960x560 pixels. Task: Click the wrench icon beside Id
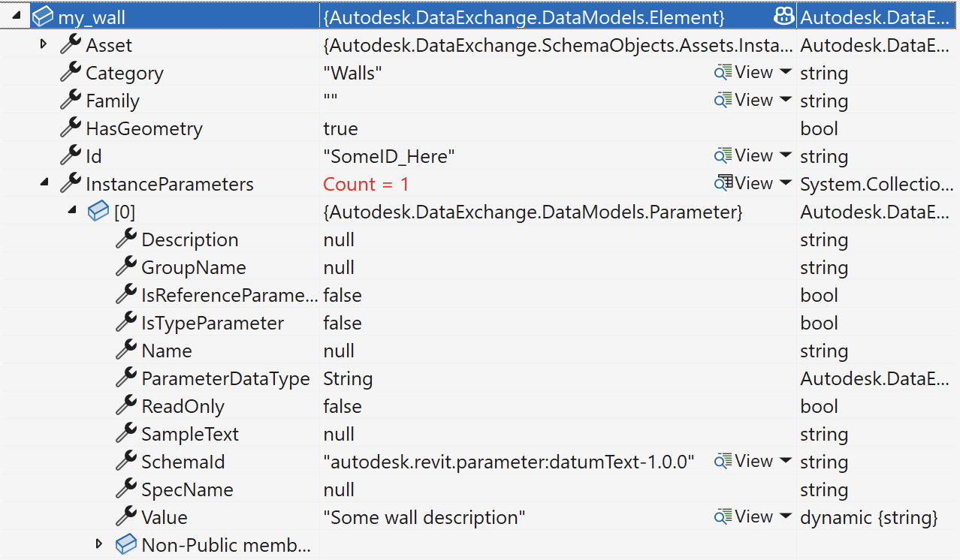[71, 155]
